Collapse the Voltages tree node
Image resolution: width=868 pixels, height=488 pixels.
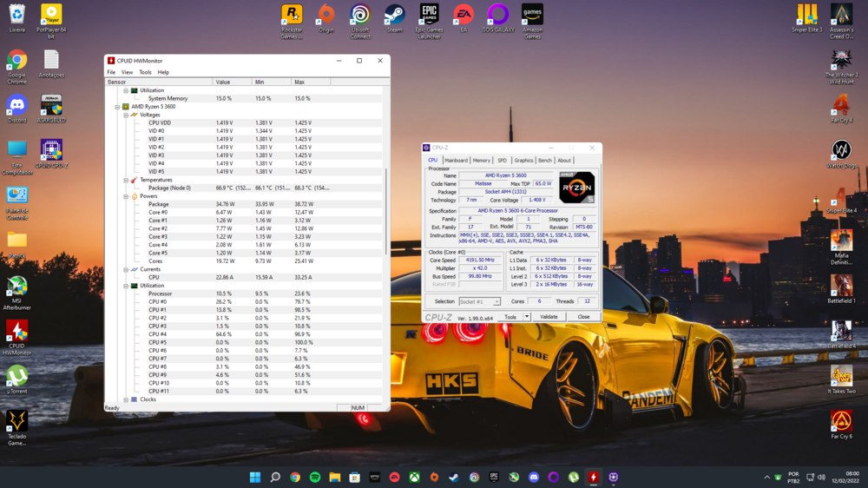coord(126,115)
